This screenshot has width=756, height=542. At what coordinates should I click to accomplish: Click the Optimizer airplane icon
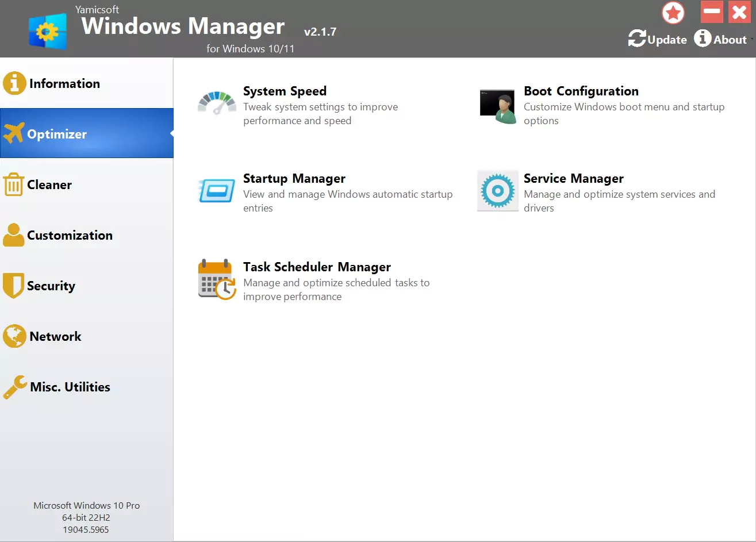point(14,133)
